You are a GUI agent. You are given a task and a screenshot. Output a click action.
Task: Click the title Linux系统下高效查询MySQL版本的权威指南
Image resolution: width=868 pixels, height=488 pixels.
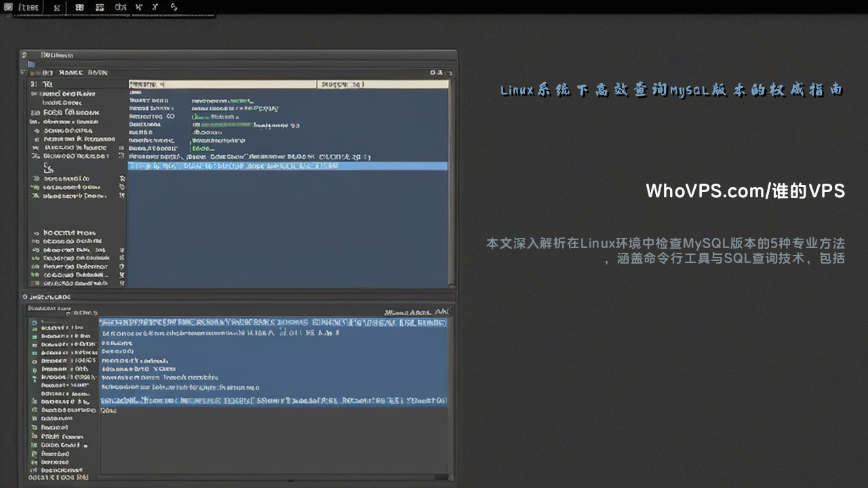pyautogui.click(x=671, y=90)
